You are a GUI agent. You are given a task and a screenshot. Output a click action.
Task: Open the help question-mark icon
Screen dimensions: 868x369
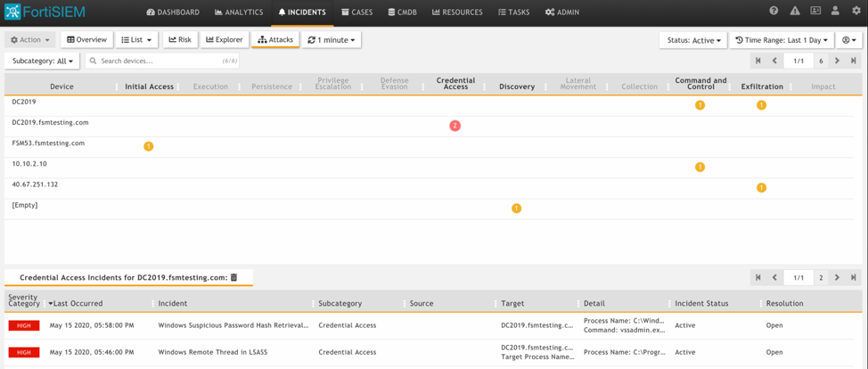(x=774, y=11)
